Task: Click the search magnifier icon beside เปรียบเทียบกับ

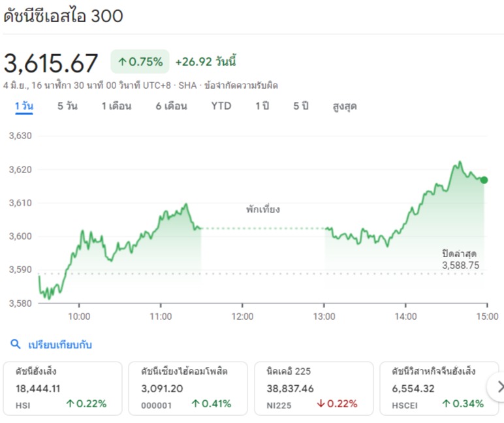Action: coord(15,344)
